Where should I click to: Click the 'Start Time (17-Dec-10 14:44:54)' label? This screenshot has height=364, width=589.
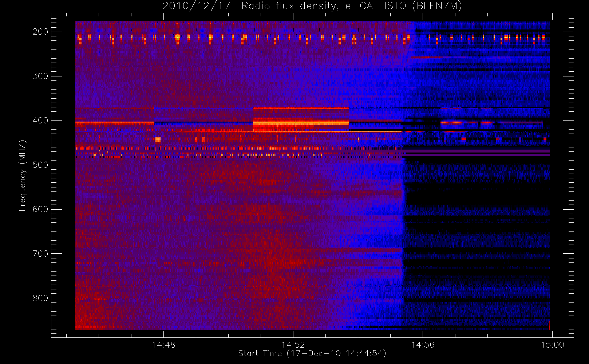click(x=312, y=353)
